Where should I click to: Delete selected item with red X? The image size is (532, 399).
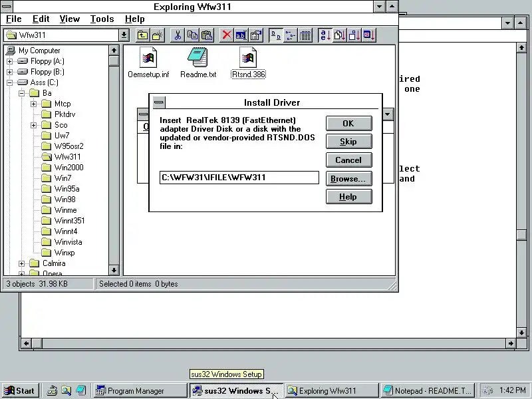coord(226,35)
